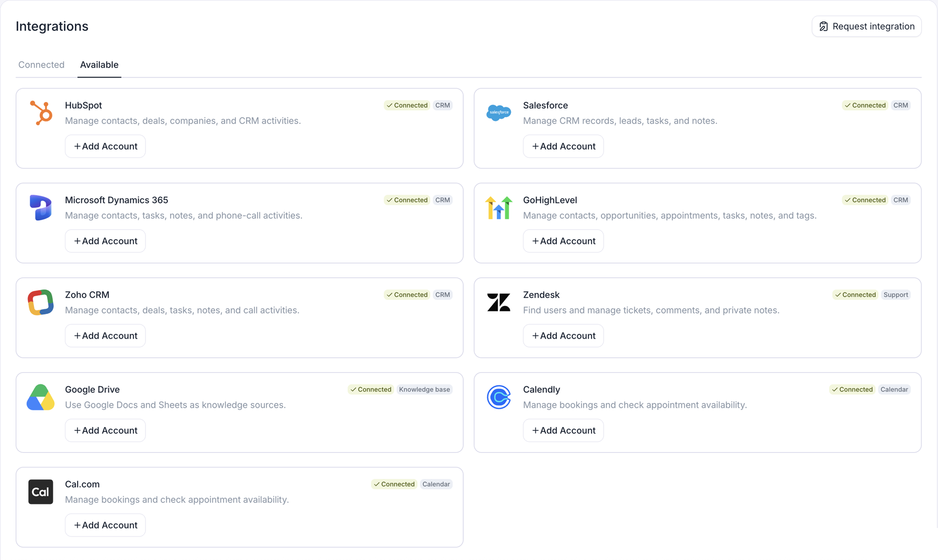Add an account for HubSpot
Viewport: 938px width, 560px height.
(105, 146)
